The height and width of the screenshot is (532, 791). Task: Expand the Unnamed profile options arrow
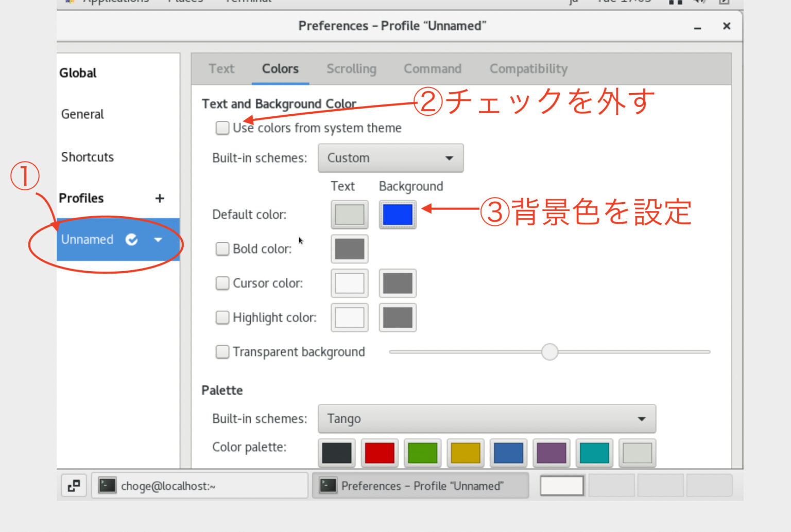158,239
